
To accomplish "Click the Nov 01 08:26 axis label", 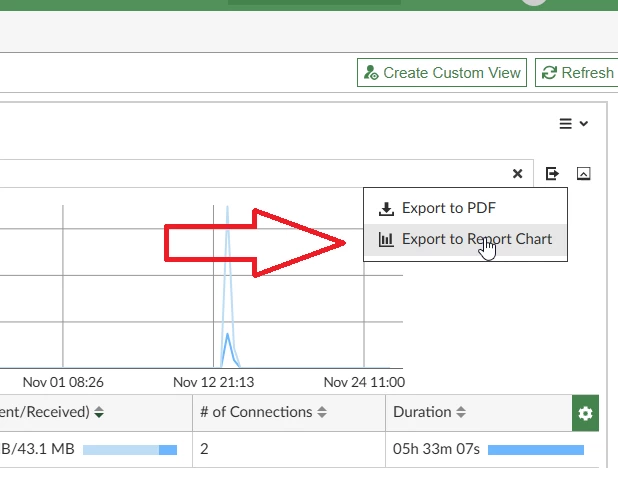I will 63,382.
